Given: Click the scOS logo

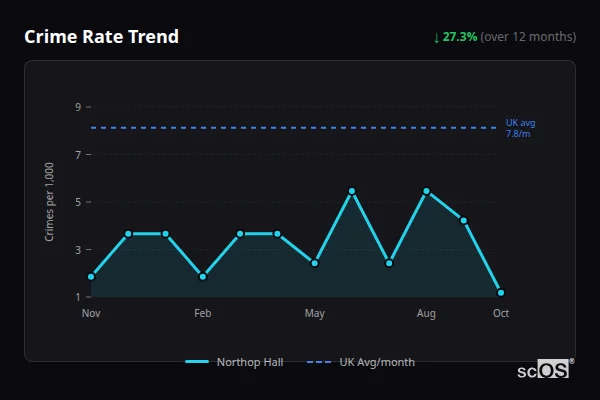Looking at the screenshot, I should tap(545, 370).
